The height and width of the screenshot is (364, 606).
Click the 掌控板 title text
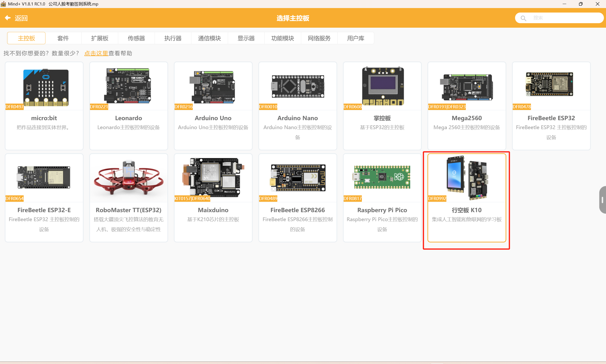pyautogui.click(x=382, y=118)
